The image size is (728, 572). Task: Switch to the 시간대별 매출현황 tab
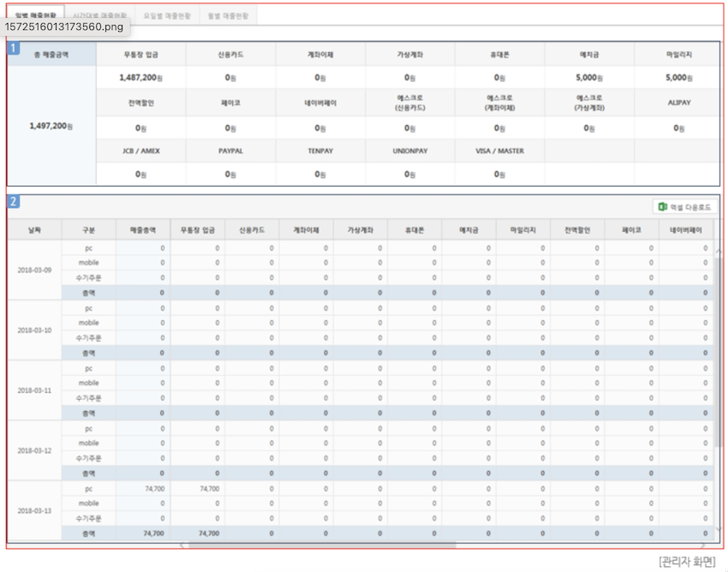pyautogui.click(x=99, y=15)
